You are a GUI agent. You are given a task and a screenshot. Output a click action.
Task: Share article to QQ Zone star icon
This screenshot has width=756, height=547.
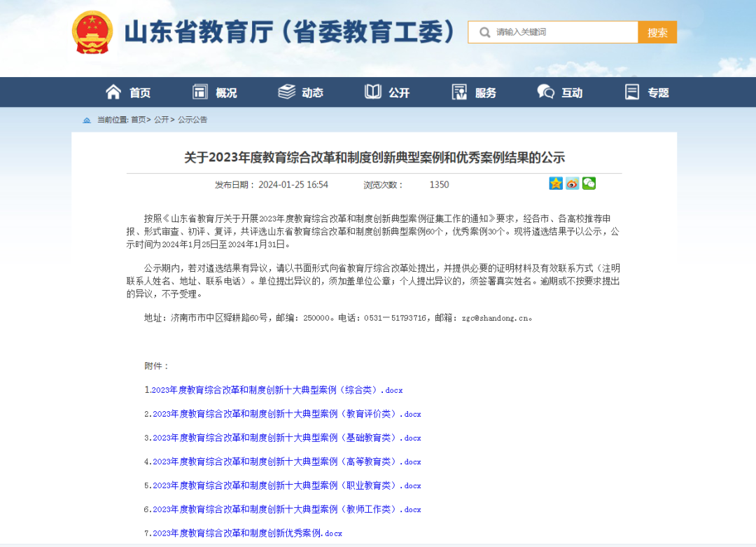(x=556, y=184)
